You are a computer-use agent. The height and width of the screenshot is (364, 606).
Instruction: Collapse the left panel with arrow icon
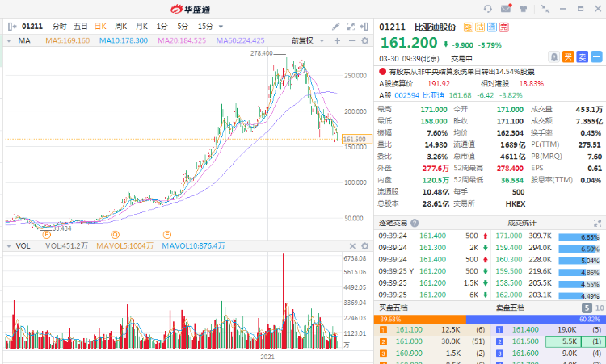click(12, 27)
